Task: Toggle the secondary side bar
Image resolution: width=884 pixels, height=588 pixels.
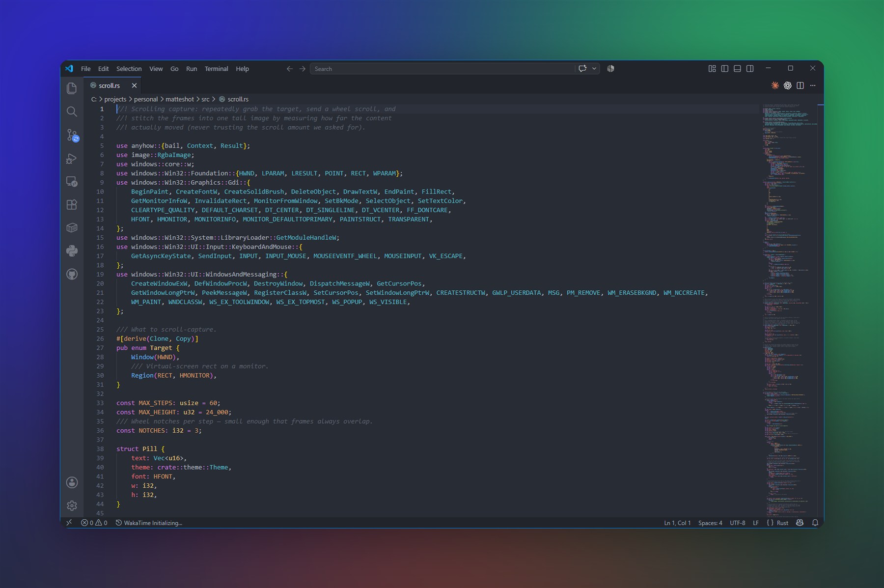Action: [750, 69]
